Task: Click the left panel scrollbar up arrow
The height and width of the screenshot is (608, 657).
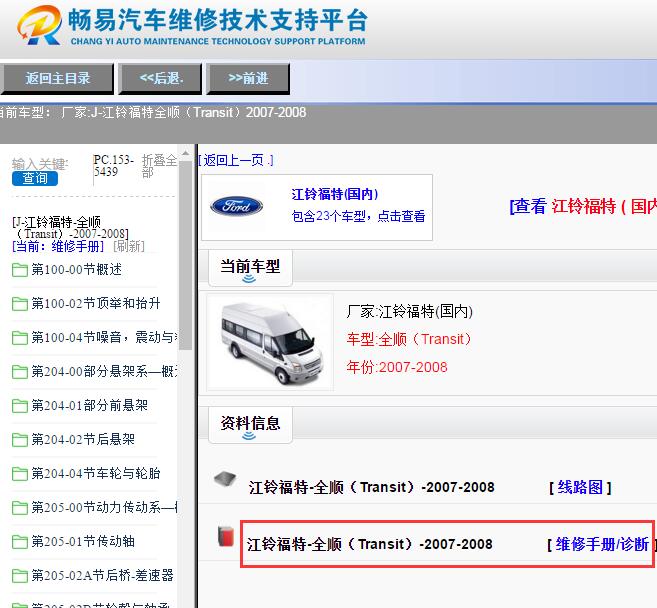Action: [x=185, y=151]
